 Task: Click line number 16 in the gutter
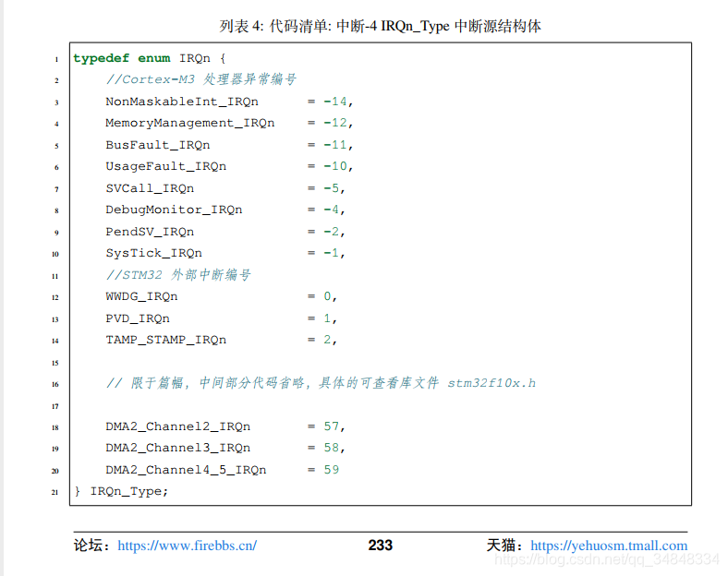pos(55,384)
